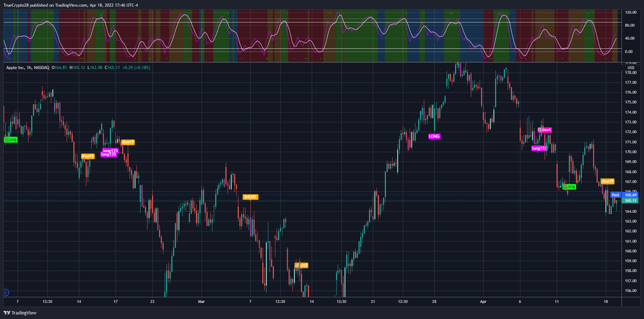This screenshot has width=644, height=319.
Task: Click the green 165.11 current price label
Action: click(x=629, y=201)
